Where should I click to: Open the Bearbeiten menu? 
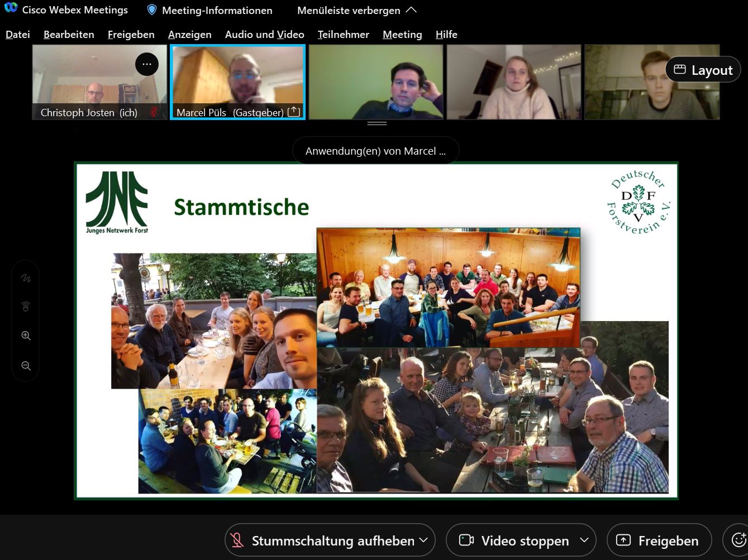pyautogui.click(x=69, y=35)
